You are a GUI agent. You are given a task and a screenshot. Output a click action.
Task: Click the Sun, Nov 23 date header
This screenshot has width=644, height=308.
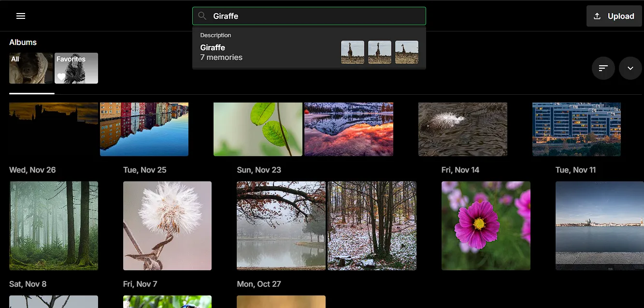coord(258,170)
